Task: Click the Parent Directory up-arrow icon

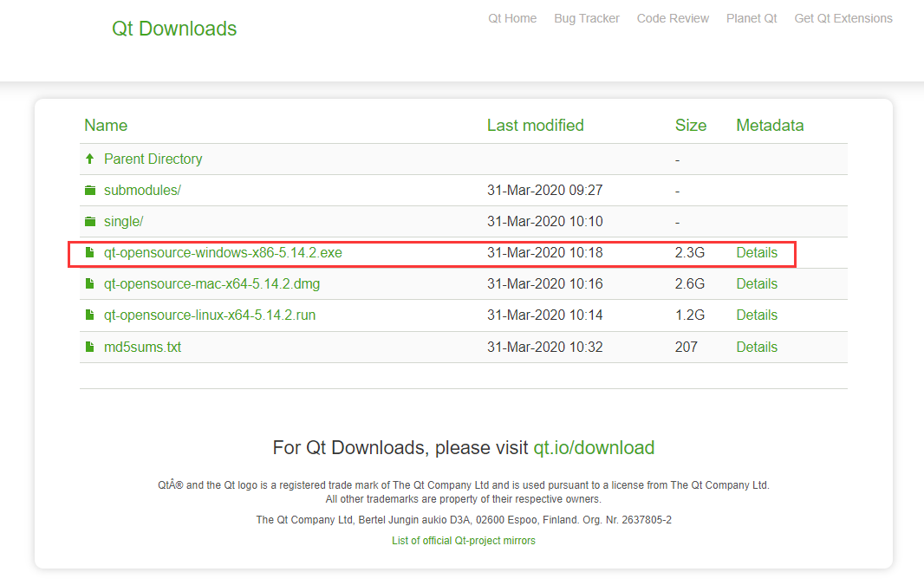Action: (x=89, y=159)
